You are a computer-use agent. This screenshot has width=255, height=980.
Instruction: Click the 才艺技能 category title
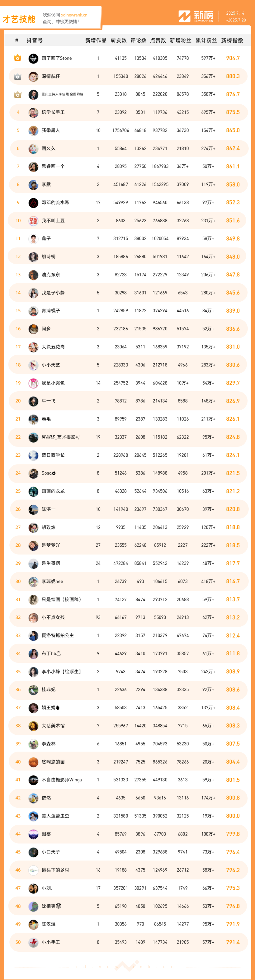[x=19, y=19]
